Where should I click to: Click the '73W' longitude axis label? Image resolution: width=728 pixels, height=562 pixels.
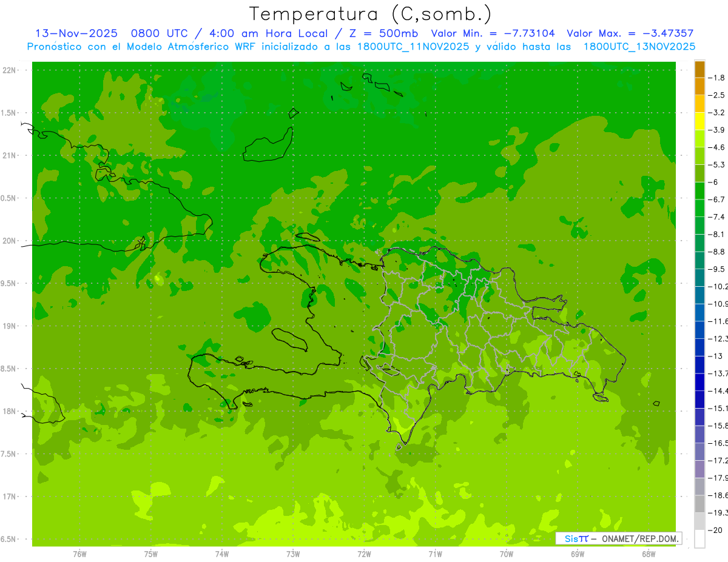[x=293, y=554]
